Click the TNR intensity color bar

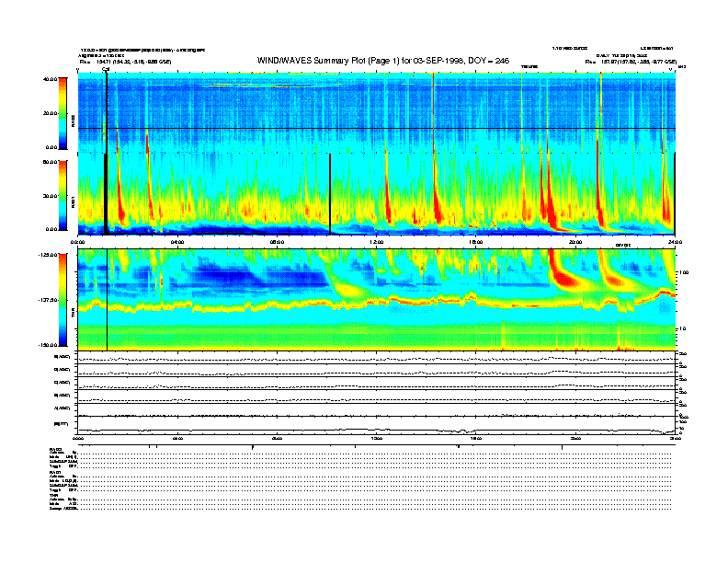click(x=63, y=300)
